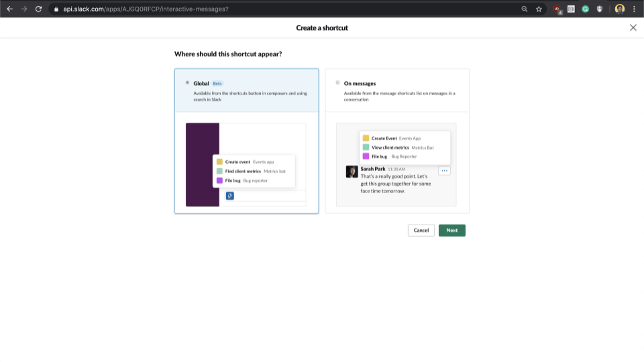The height and width of the screenshot is (362, 644).
Task: Select the Global shortcut radio button
Action: click(x=187, y=82)
